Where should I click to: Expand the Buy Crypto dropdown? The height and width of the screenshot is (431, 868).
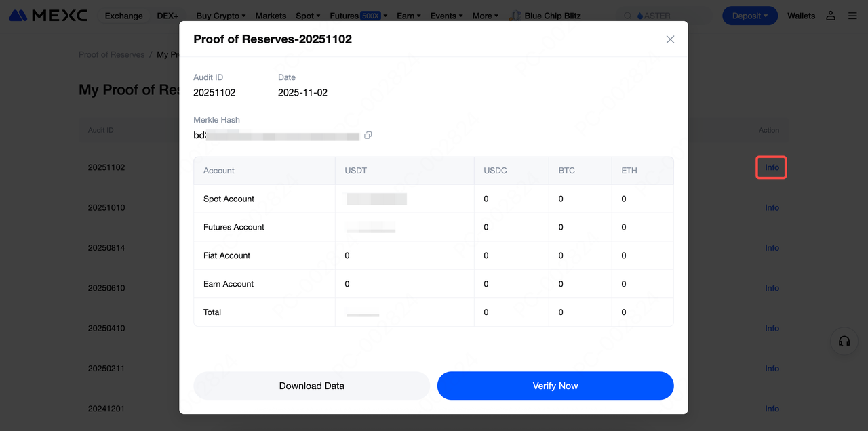point(221,16)
